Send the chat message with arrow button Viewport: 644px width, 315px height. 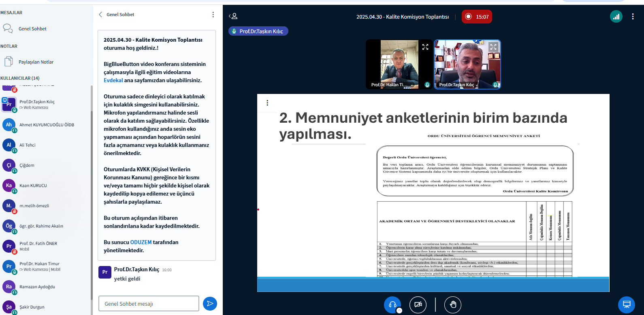[x=210, y=304]
